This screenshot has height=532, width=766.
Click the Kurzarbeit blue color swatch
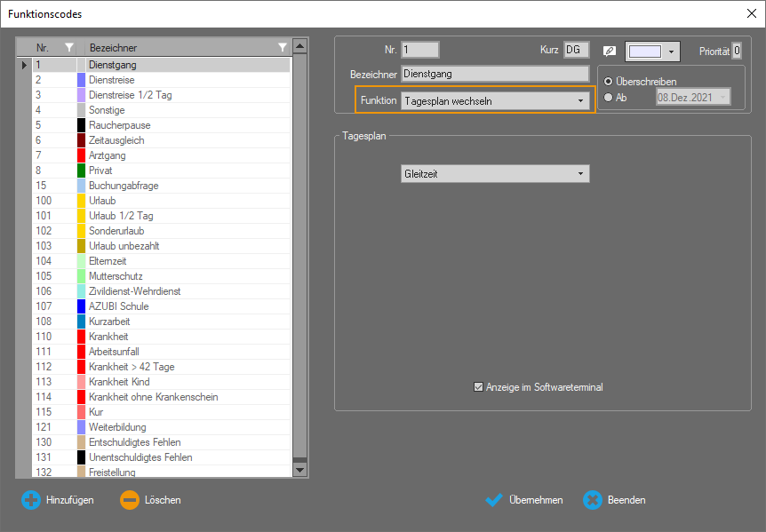click(x=81, y=322)
